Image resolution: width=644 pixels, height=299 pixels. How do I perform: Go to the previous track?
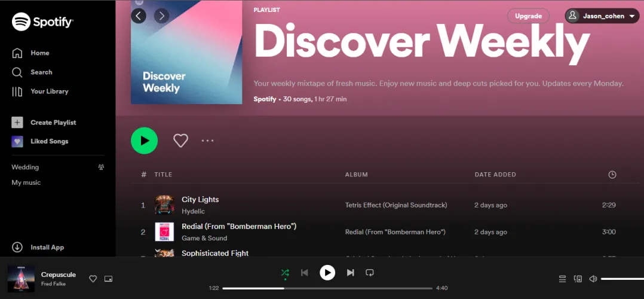tap(304, 272)
